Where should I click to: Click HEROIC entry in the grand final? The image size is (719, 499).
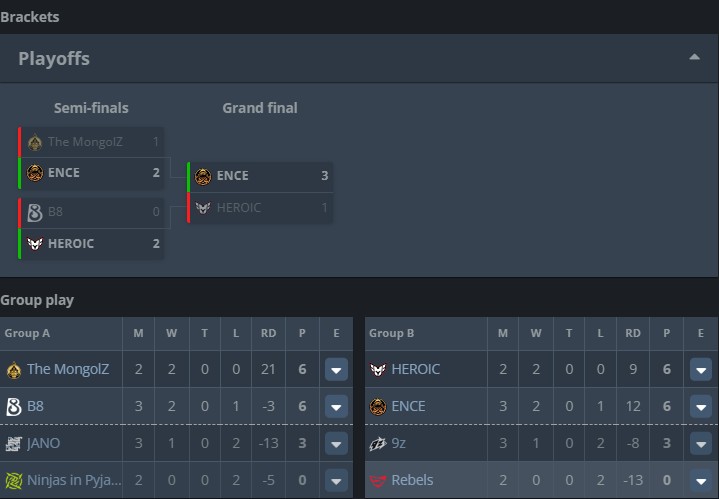tap(238, 208)
